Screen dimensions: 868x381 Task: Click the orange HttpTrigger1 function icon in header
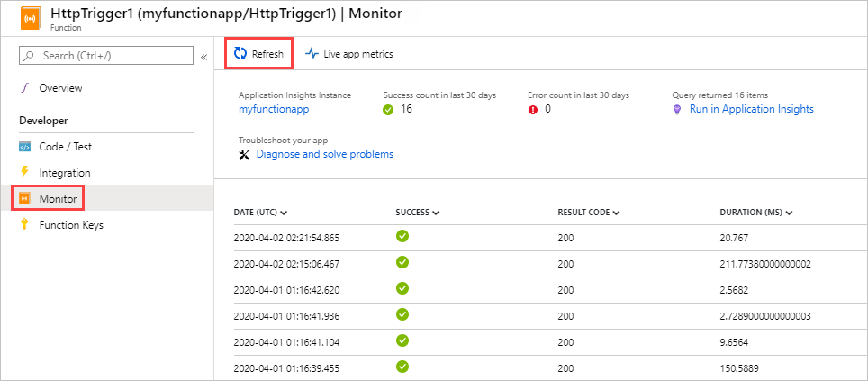tap(32, 18)
